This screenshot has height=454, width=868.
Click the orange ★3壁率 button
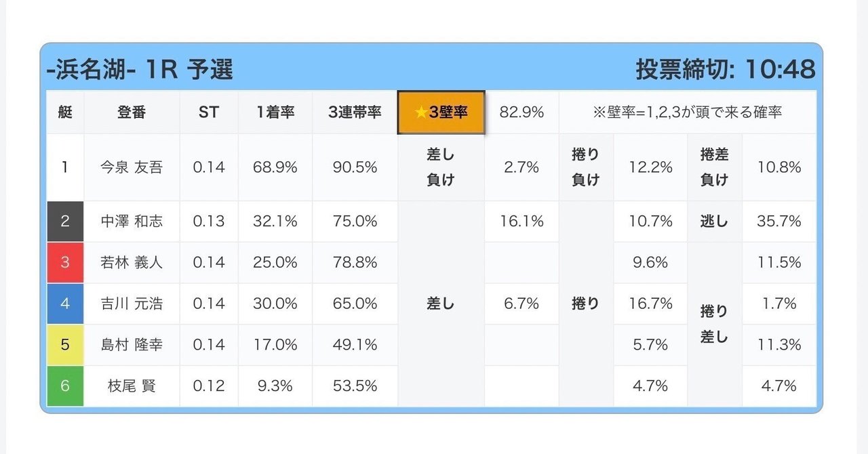click(441, 112)
